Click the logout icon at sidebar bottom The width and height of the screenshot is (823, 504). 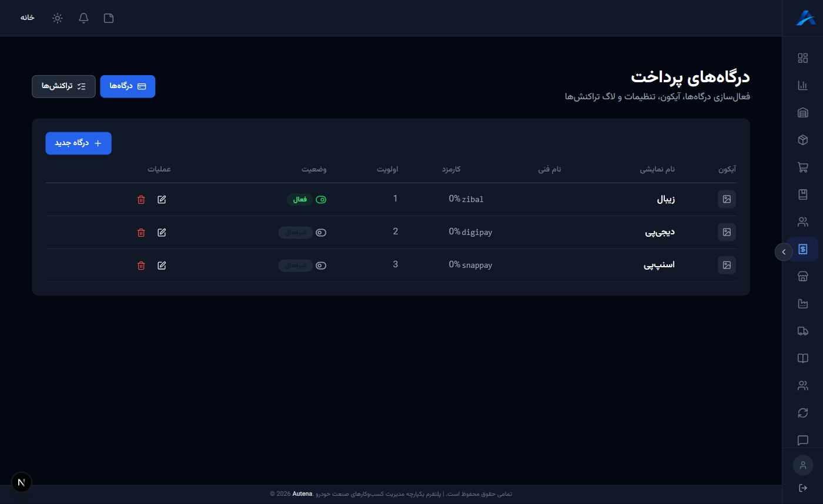[803, 488]
